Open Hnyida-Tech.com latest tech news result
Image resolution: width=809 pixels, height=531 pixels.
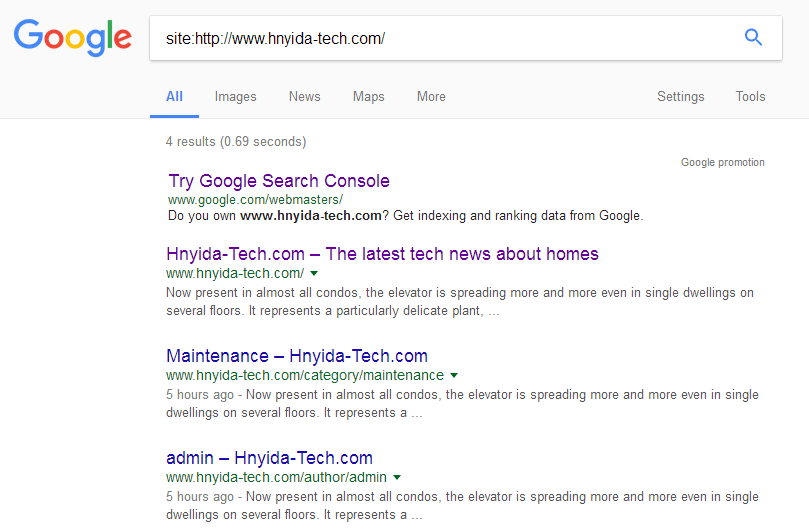click(382, 254)
